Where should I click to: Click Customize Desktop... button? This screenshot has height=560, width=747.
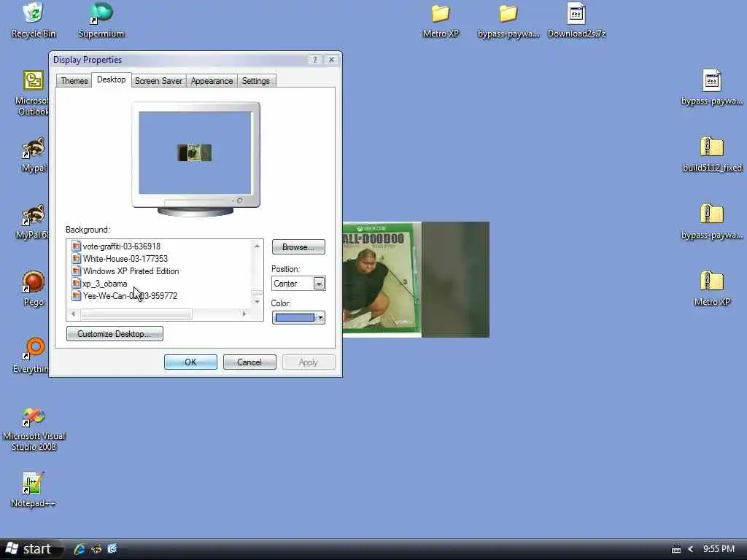pos(115,334)
